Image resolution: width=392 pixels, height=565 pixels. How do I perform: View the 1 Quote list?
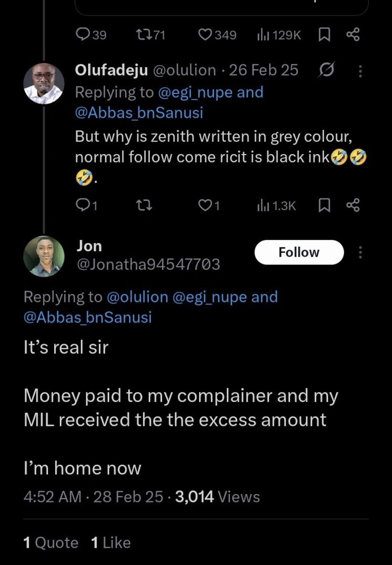tap(51, 542)
